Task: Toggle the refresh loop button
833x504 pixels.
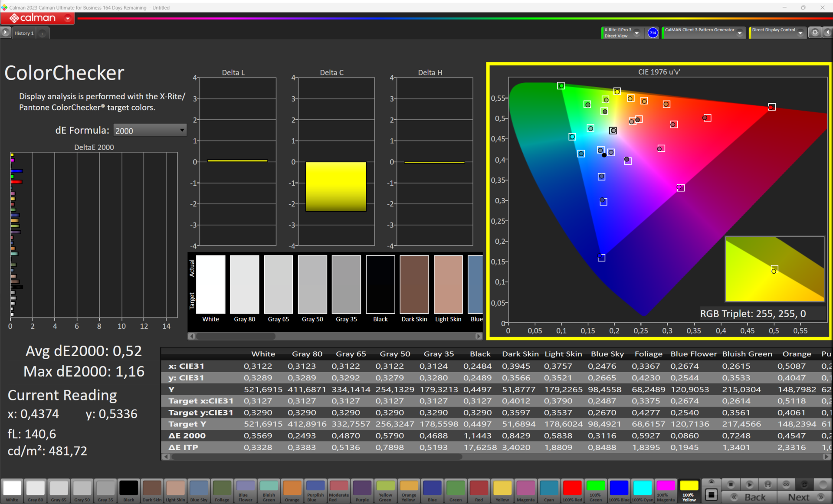Action: 804,484
